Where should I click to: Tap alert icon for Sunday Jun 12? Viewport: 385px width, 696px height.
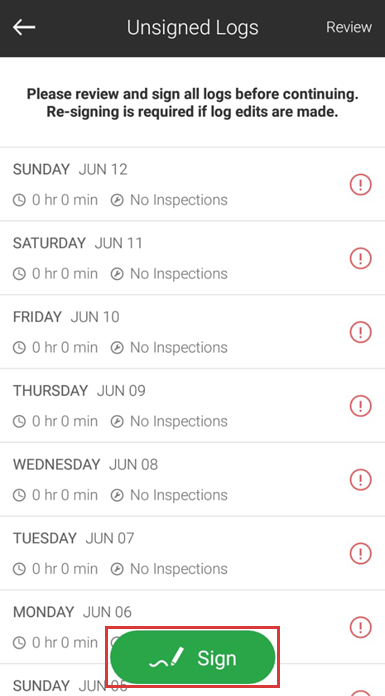(361, 185)
